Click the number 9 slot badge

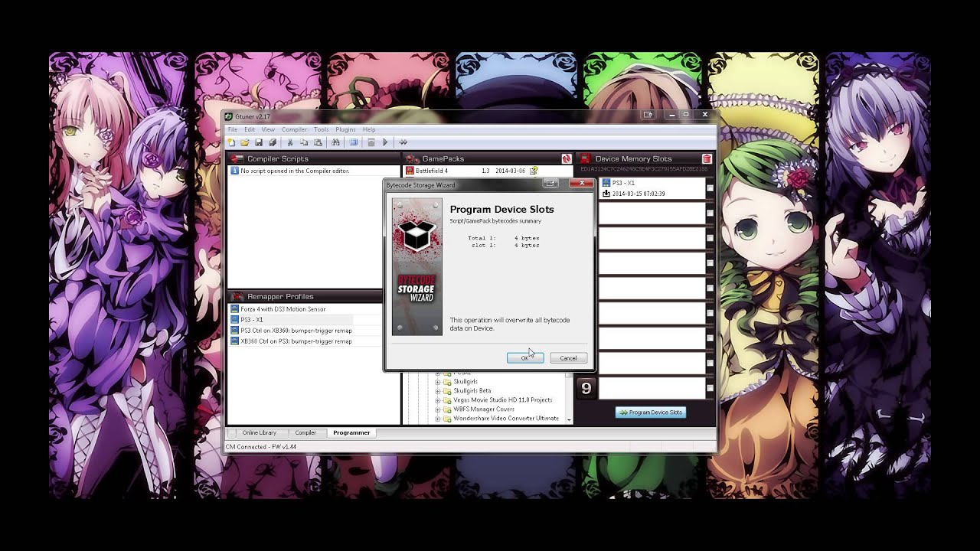click(586, 388)
